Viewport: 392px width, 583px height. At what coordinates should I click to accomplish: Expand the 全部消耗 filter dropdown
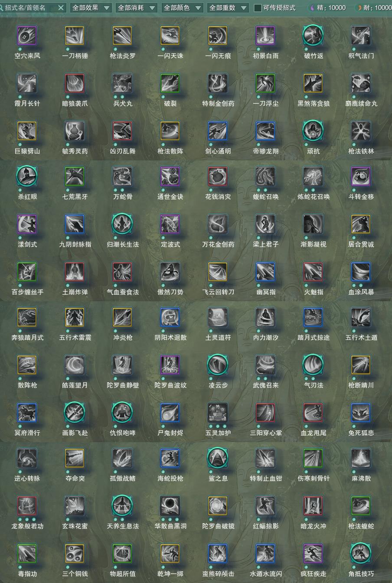pyautogui.click(x=137, y=8)
